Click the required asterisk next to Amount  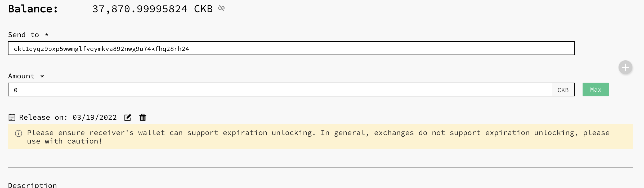click(x=42, y=76)
